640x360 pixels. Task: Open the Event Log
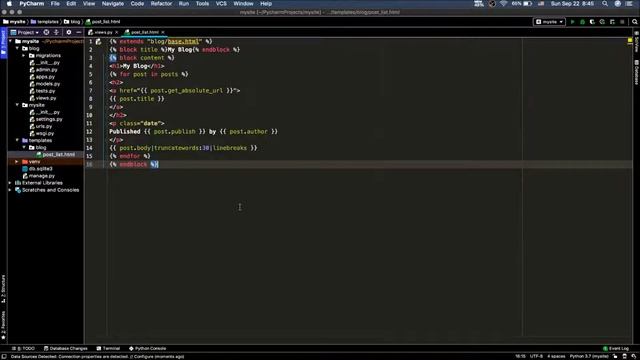click(x=616, y=349)
